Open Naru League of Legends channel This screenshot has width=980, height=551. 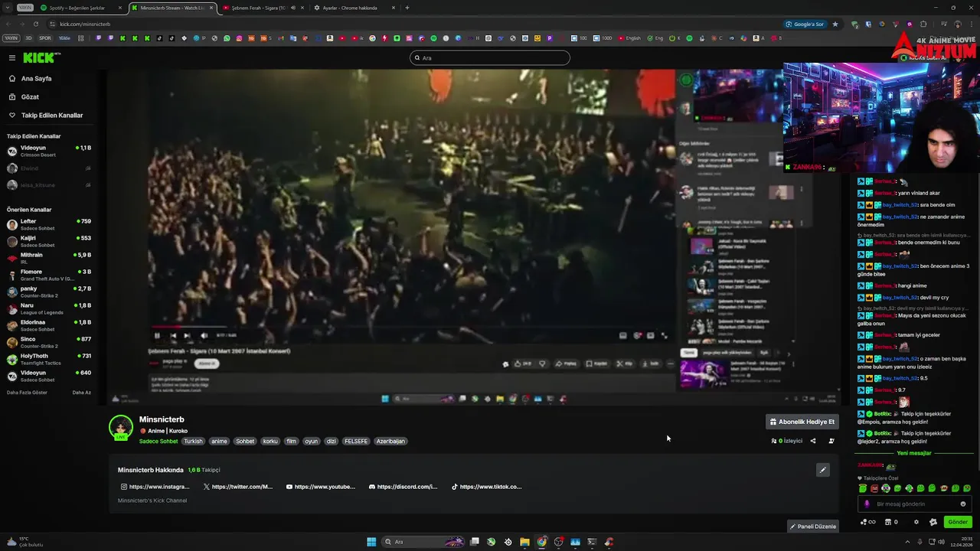tap(49, 308)
